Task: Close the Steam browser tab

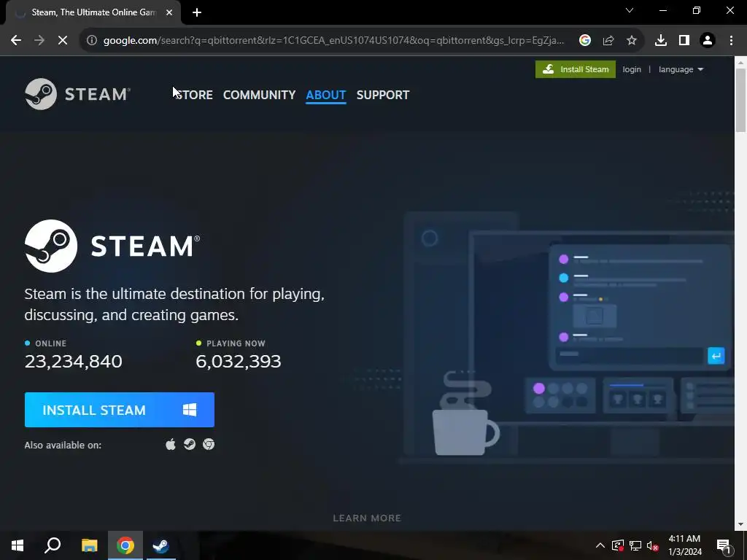Action: (x=169, y=12)
